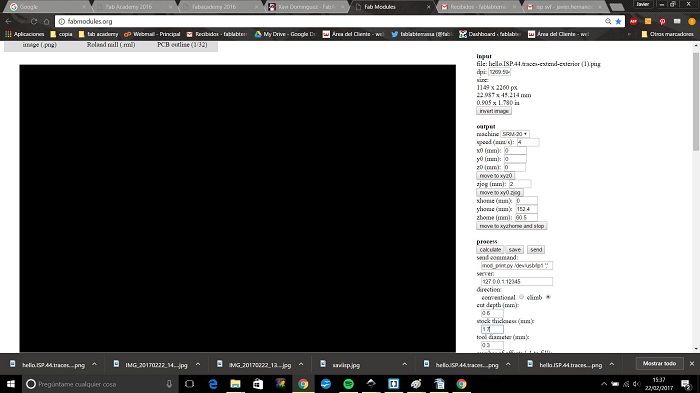The image size is (700, 393).
Task: Open the 'fab academy' bookmark folder
Action: [x=98, y=34]
